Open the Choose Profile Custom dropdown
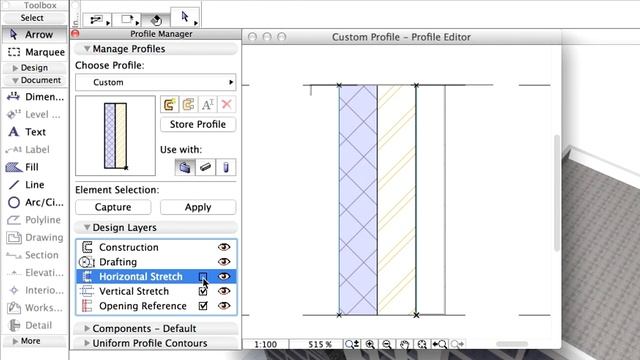Image resolution: width=640 pixels, height=360 pixels. pyautogui.click(x=156, y=82)
